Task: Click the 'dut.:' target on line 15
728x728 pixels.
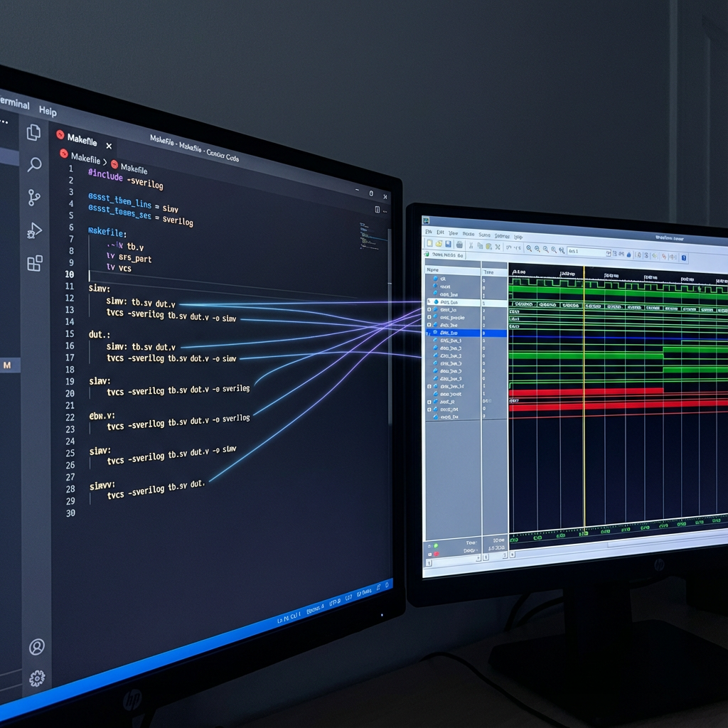Action: pyautogui.click(x=100, y=334)
